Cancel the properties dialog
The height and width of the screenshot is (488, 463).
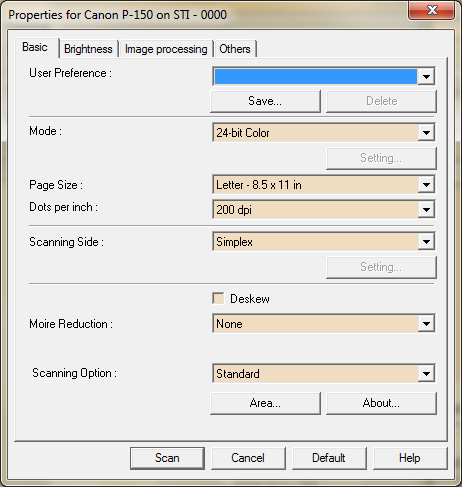point(248,458)
